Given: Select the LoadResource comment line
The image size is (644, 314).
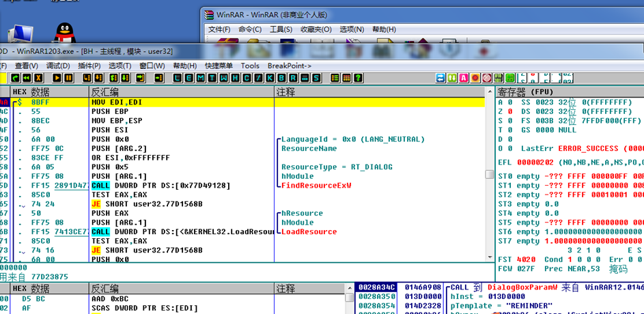Looking at the screenshot, I should click(309, 232).
